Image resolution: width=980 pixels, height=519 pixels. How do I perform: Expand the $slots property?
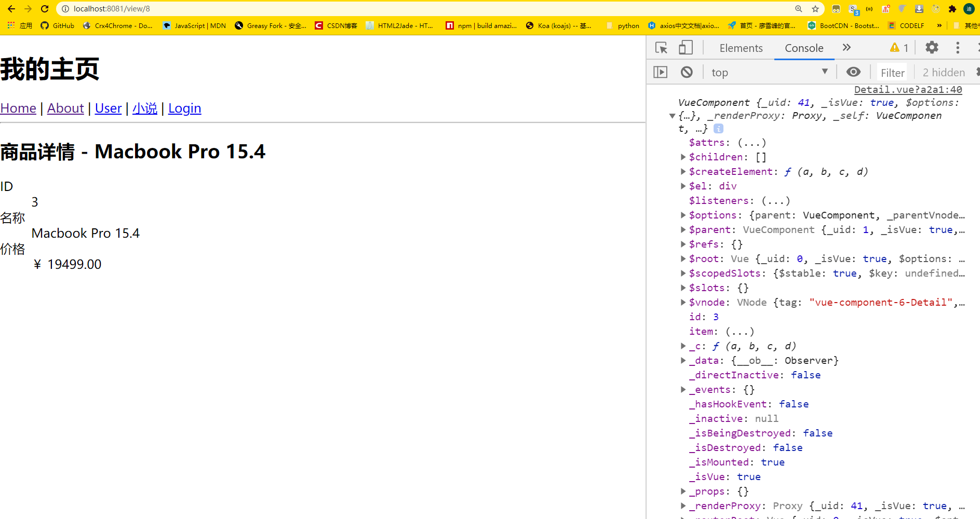[683, 288]
